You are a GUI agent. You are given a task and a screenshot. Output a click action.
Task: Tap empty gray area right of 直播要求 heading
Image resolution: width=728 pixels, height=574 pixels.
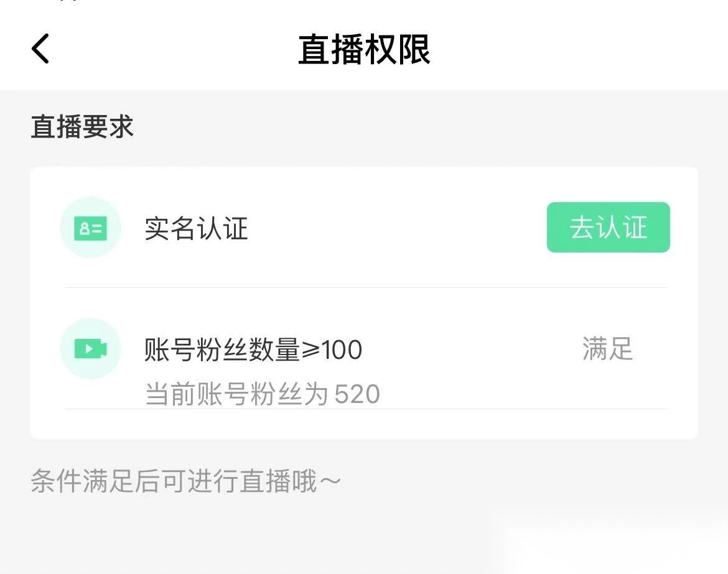[x=436, y=127]
